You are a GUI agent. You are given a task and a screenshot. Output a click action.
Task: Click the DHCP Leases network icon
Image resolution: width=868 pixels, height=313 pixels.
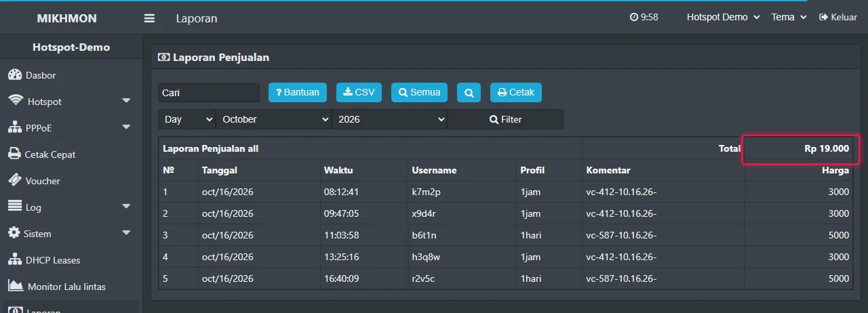coord(15,259)
